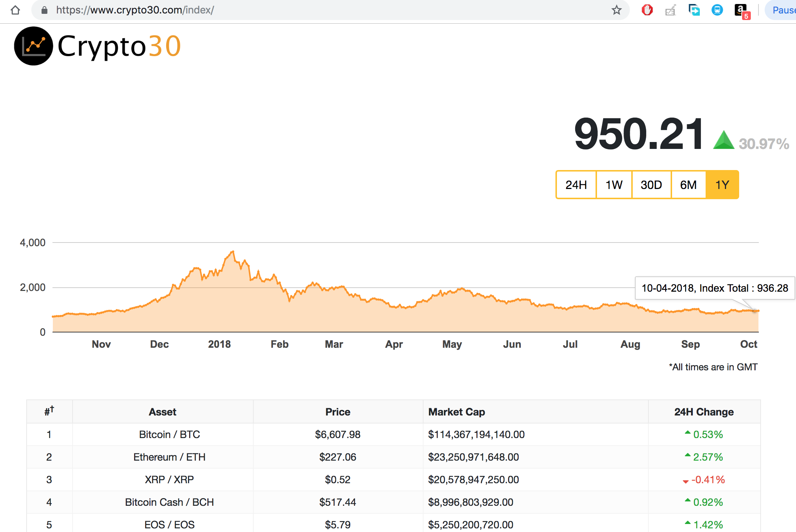Switch chart range to 1W

tap(614, 185)
